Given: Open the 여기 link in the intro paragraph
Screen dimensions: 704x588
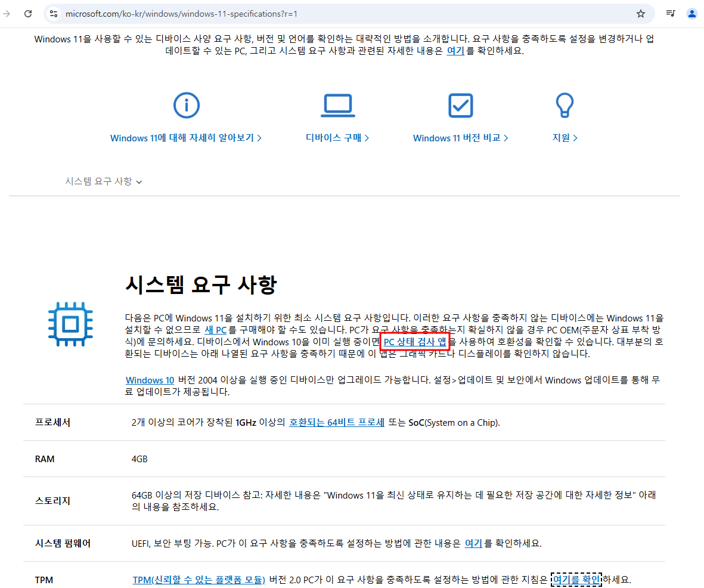Looking at the screenshot, I should point(455,51).
